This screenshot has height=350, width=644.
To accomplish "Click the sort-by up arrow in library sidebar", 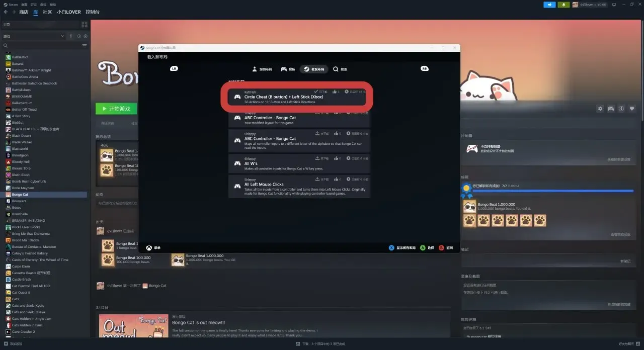I will (x=71, y=36).
